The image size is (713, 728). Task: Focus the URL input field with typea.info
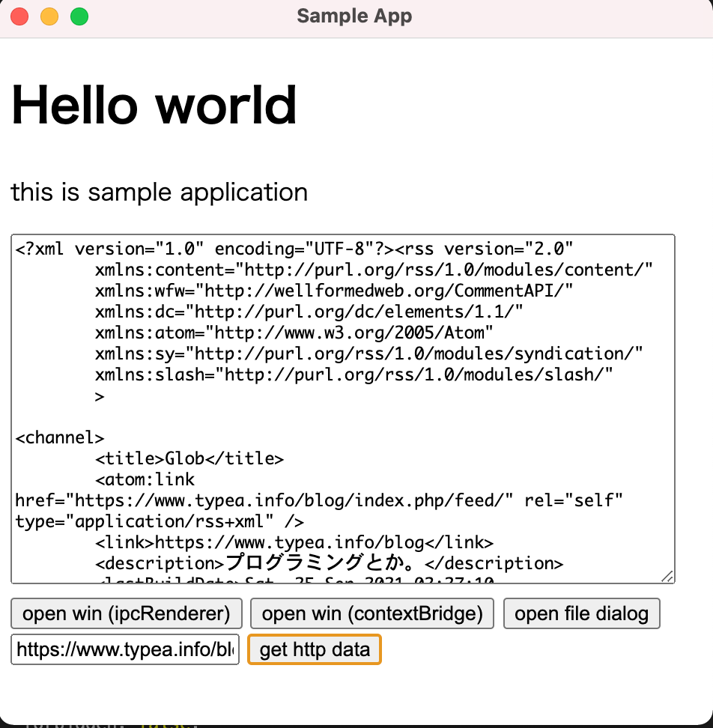point(125,649)
